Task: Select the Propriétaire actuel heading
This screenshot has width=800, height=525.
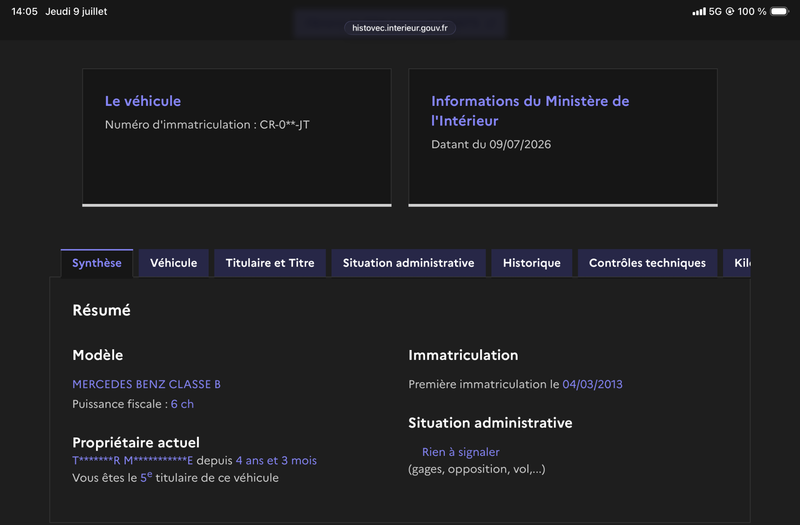Action: [136, 442]
